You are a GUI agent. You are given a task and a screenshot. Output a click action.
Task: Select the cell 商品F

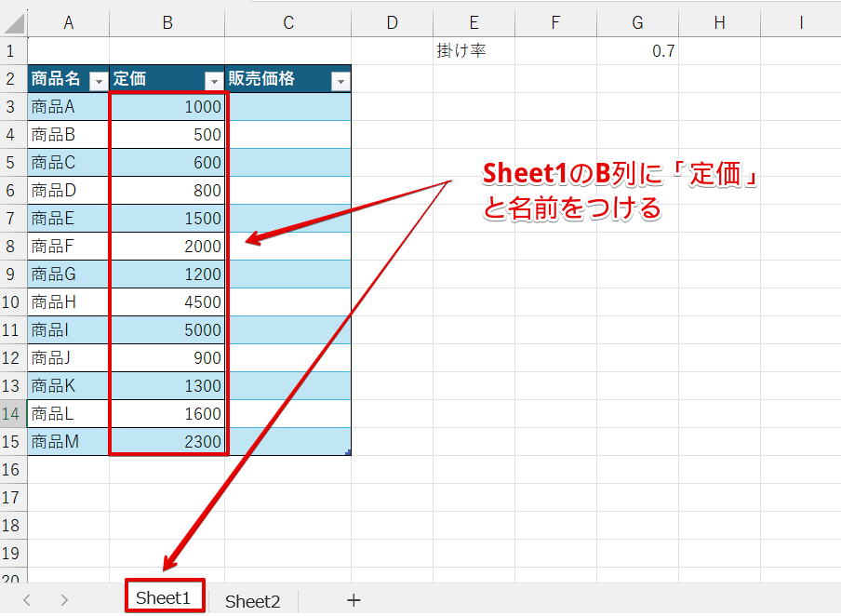(68, 247)
